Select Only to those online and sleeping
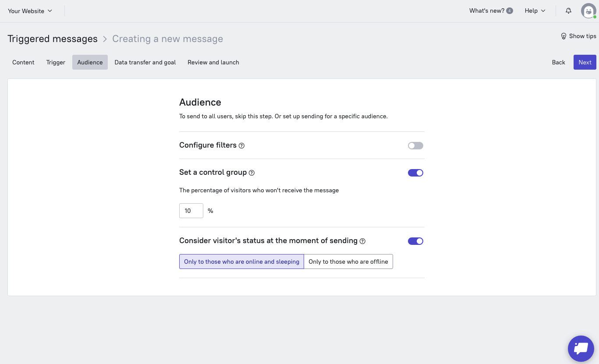Viewport: 599px width, 364px height. [241, 262]
